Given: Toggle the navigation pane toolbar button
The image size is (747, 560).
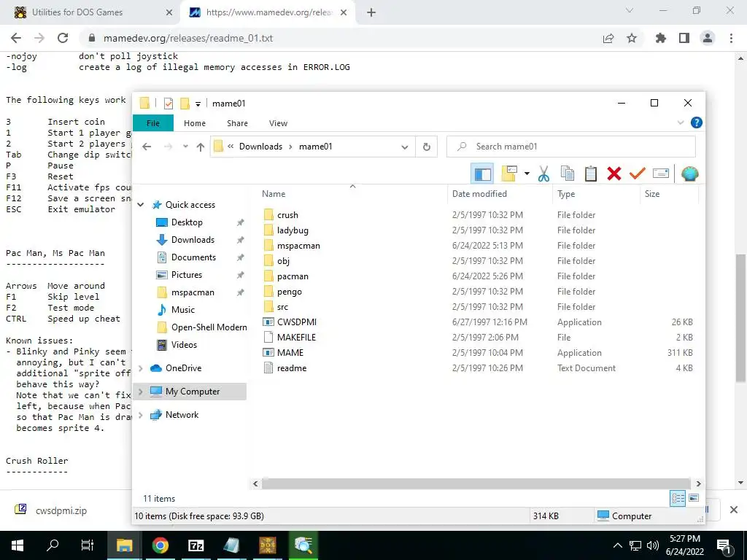Looking at the screenshot, I should pos(482,174).
